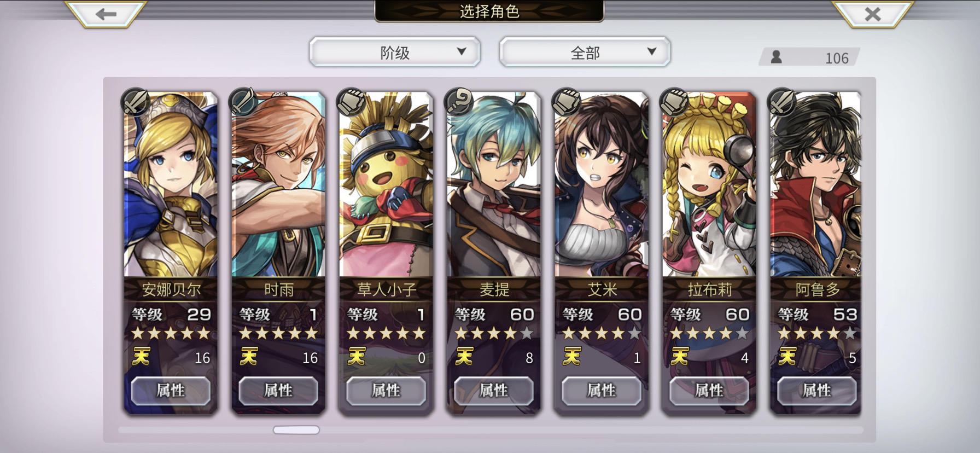The width and height of the screenshot is (980, 453).
Task: Click 阿鲁多's sword weapon icon
Action: coord(781,101)
